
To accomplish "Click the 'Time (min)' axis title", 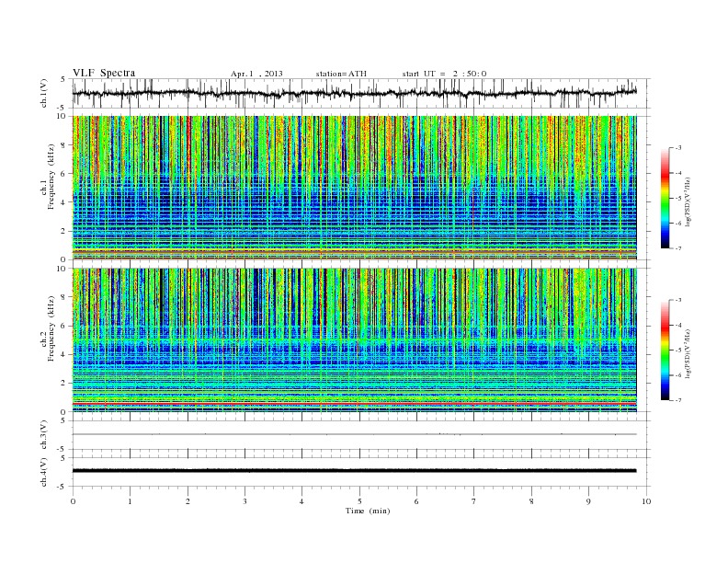I will click(368, 511).
